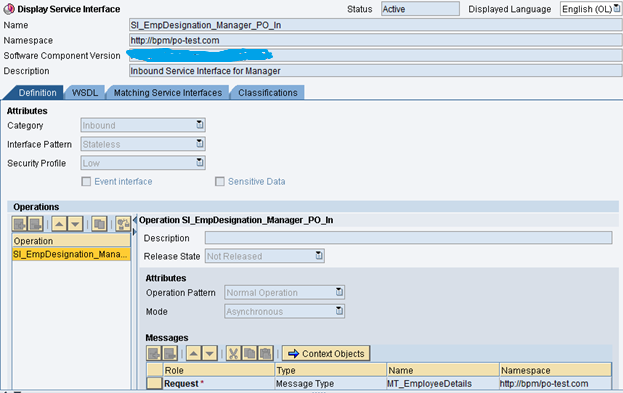Screen dimensions: 623x393
Task: Click insert operation line icon in Operations toolbar
Action: coord(19,224)
